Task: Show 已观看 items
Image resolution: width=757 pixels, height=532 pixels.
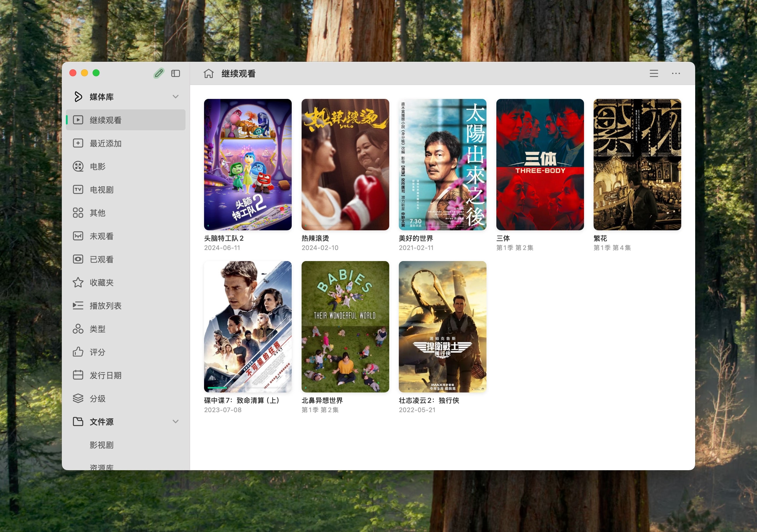Action: point(126,259)
